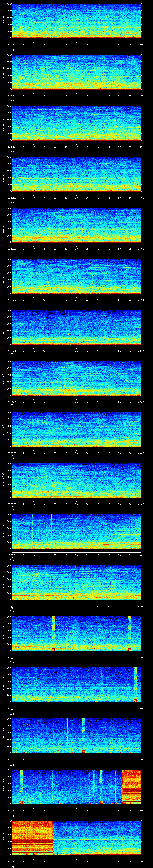Click the 1000 frequency tick of the 22:29:00 panel
This screenshot has height=868, width=153.
tap(8, 4)
